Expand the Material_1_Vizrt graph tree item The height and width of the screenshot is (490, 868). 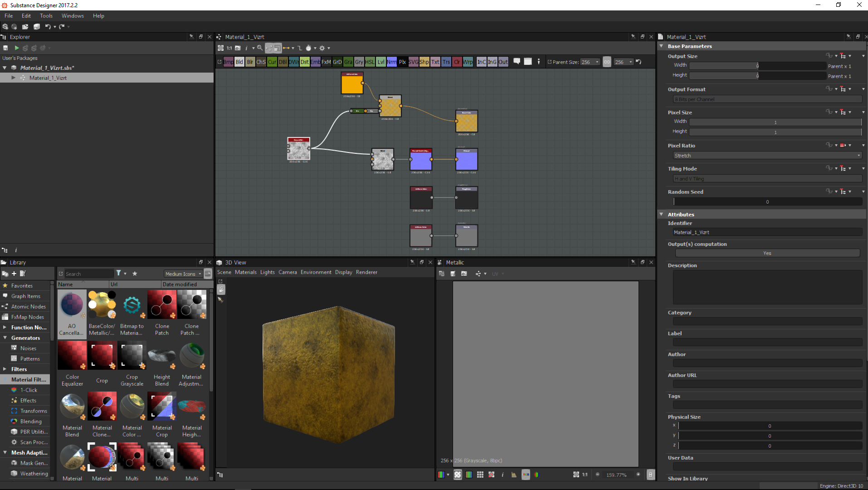point(13,78)
